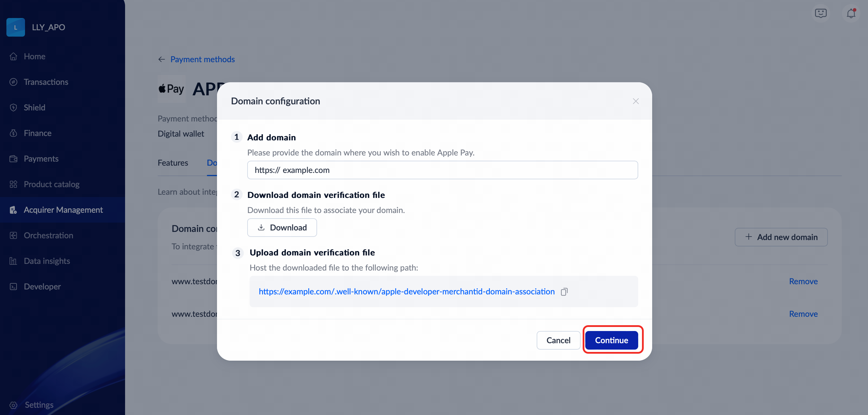868x415 pixels.
Task: Open the Developer menu item
Action: tap(42, 287)
